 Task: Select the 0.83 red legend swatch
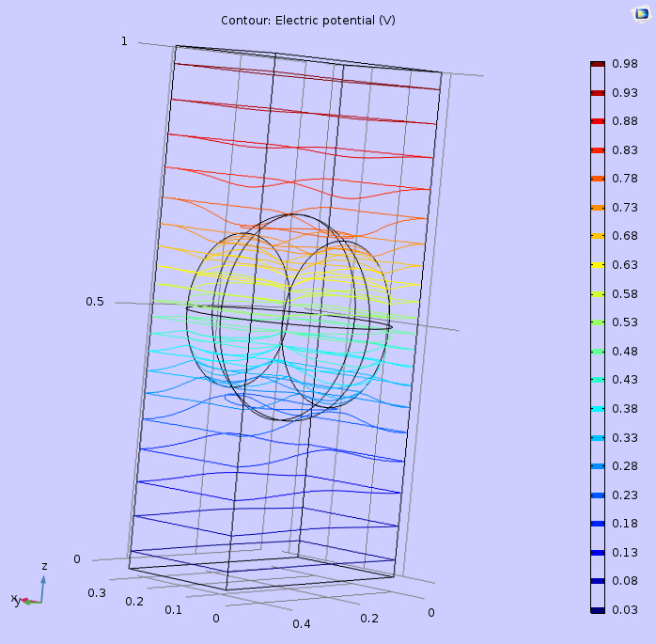pyautogui.click(x=598, y=150)
